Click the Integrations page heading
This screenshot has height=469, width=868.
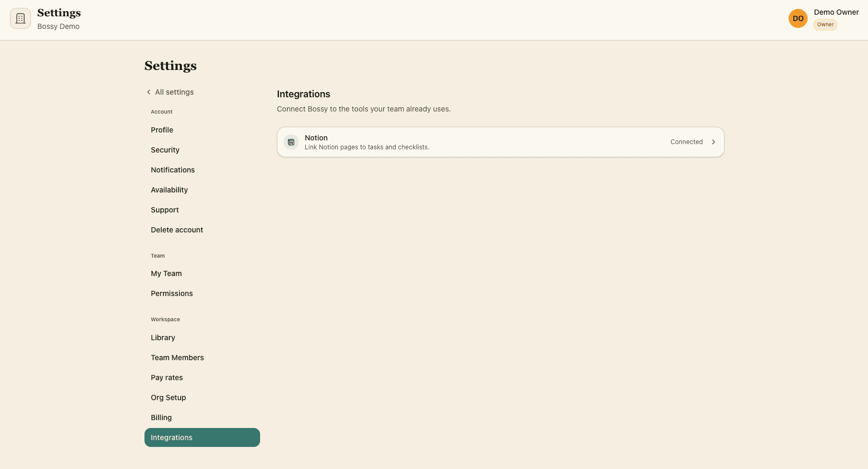point(304,94)
